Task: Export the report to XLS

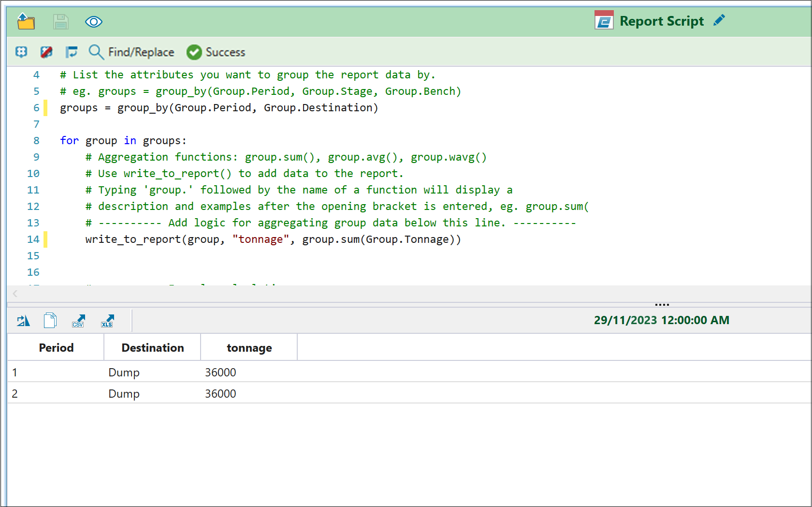Action: (107, 320)
